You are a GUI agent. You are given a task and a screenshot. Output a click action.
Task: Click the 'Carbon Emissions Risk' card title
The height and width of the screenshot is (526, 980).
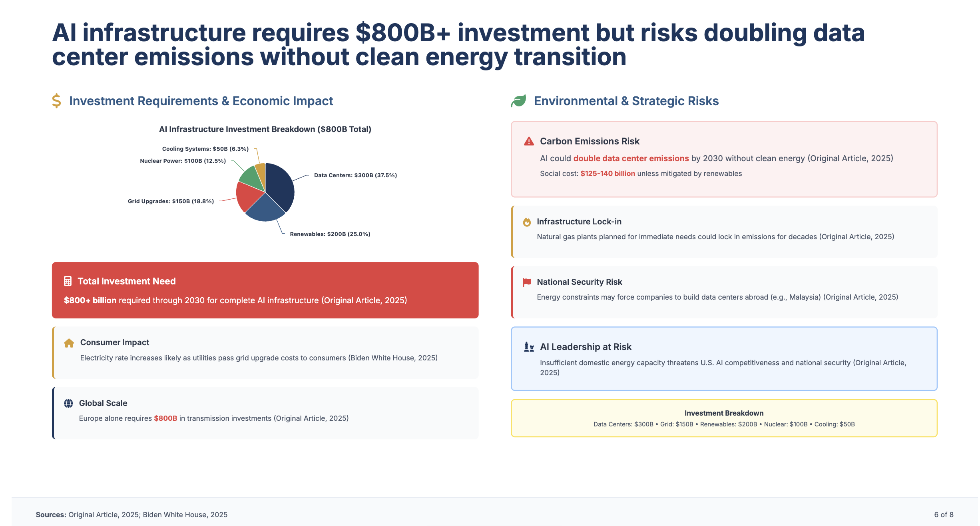(x=590, y=141)
